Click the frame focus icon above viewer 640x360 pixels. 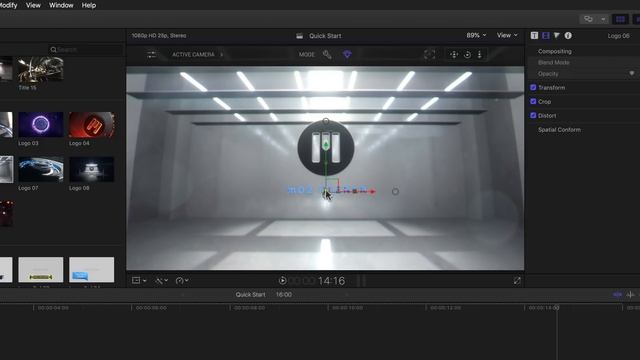[429, 54]
